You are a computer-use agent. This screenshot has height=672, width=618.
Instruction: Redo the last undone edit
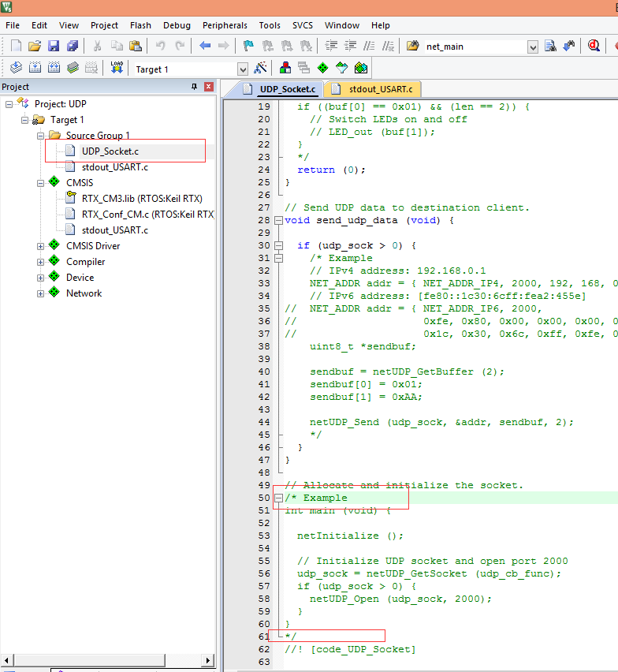pyautogui.click(x=180, y=46)
